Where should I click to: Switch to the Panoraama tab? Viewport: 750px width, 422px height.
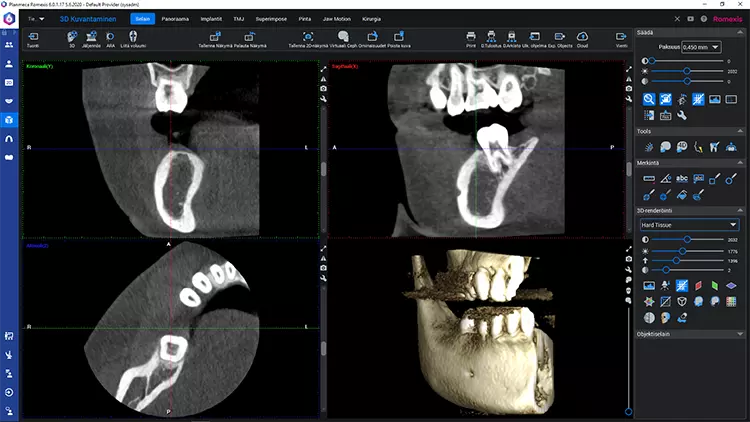coord(175,19)
